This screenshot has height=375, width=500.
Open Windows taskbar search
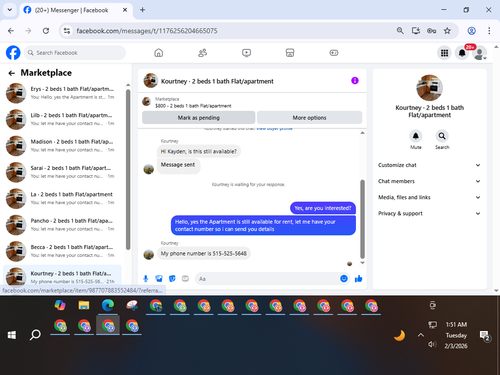point(35,335)
